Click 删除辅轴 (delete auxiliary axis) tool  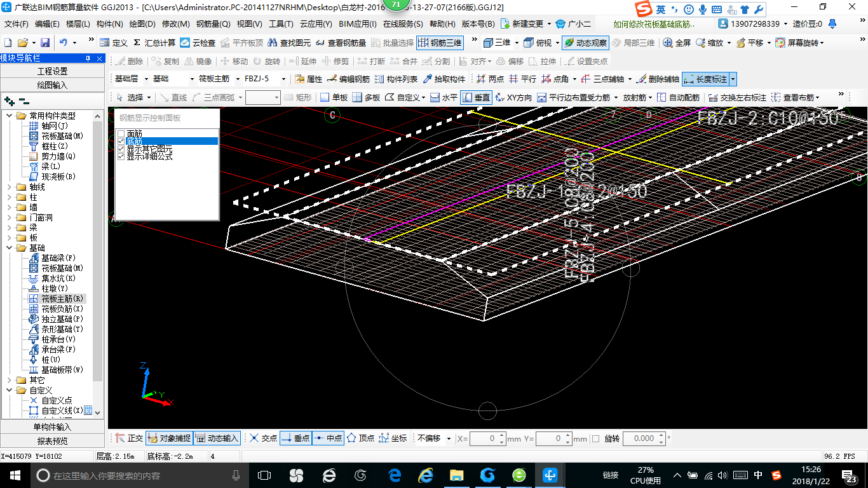[658, 79]
